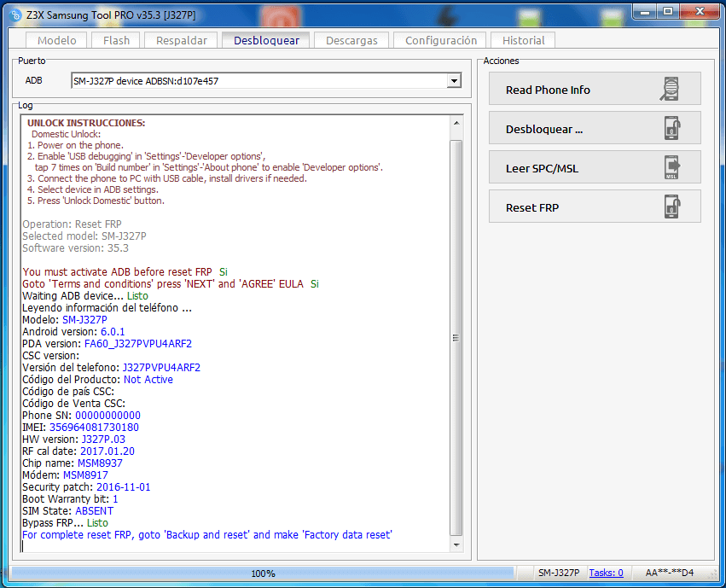Screen dimensions: 726x588
Task: Click the Read Phone Info button label
Action: [x=548, y=90]
